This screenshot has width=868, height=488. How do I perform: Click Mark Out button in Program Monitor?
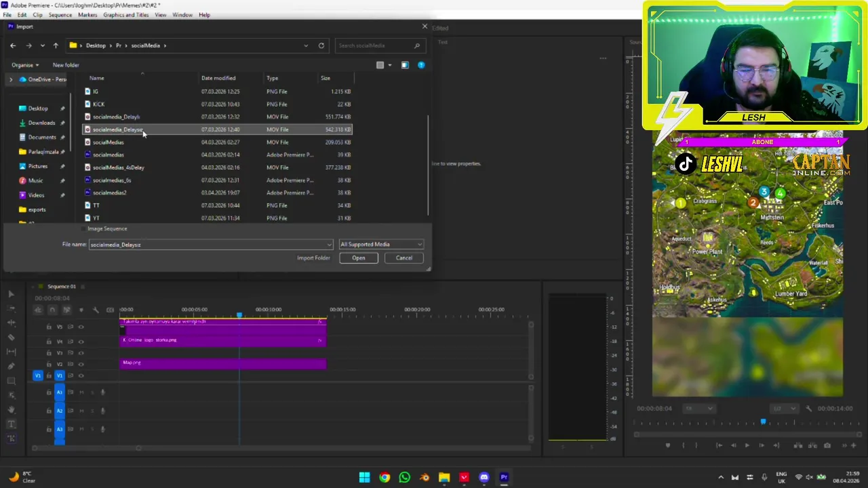click(696, 445)
